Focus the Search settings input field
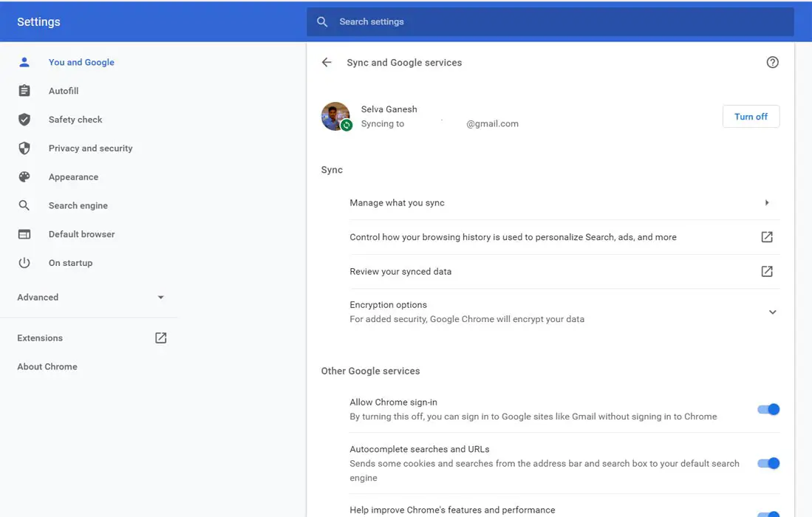This screenshot has width=812, height=517. point(550,21)
